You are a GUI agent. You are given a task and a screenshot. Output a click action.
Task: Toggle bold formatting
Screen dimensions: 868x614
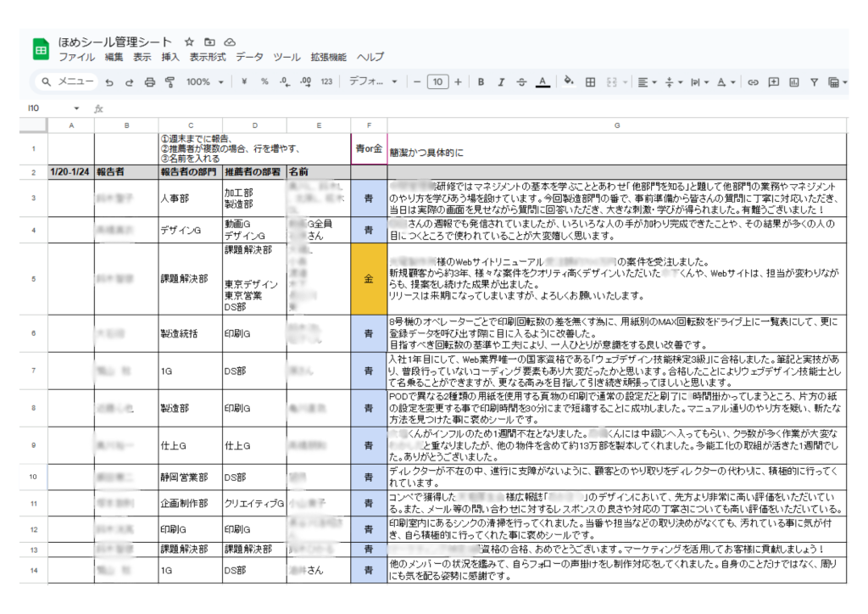pyautogui.click(x=481, y=82)
